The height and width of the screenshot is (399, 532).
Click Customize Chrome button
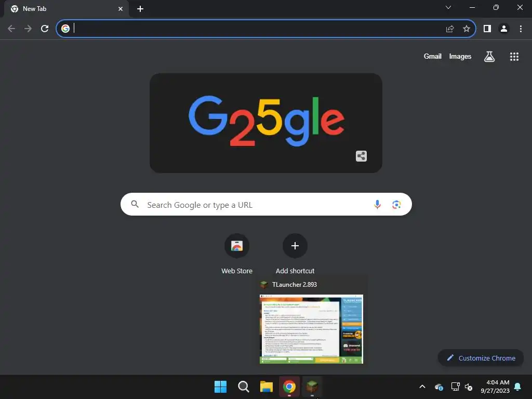[x=481, y=358]
